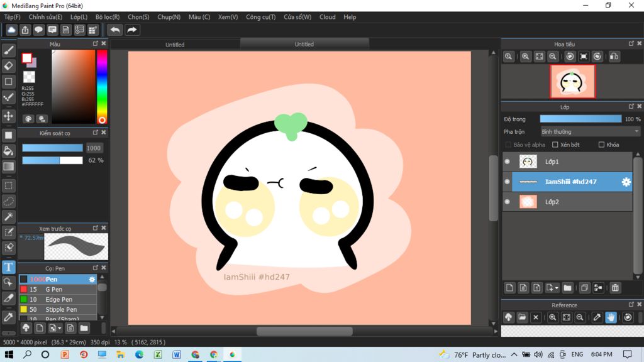Select the Magic Wand tool

click(x=8, y=217)
